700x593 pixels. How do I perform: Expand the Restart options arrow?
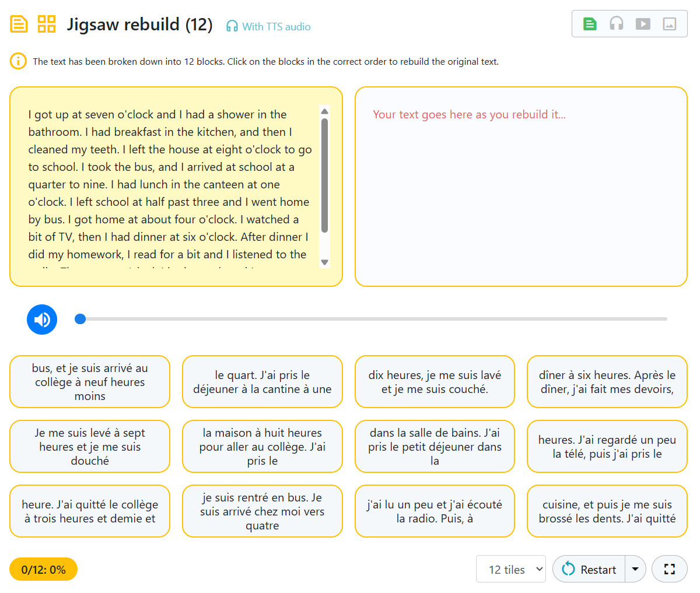pos(635,569)
